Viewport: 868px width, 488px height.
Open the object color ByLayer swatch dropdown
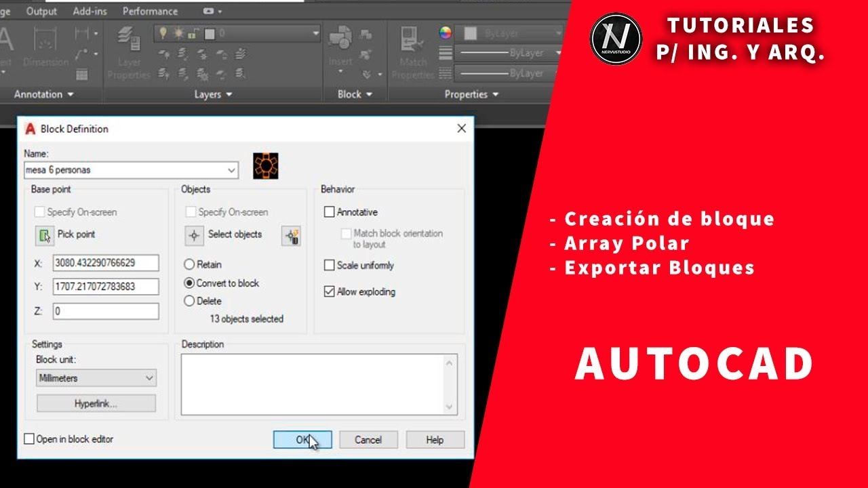point(509,33)
